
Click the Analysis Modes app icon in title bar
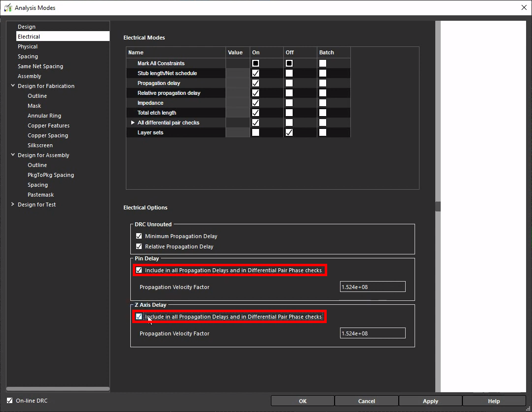[8, 7]
